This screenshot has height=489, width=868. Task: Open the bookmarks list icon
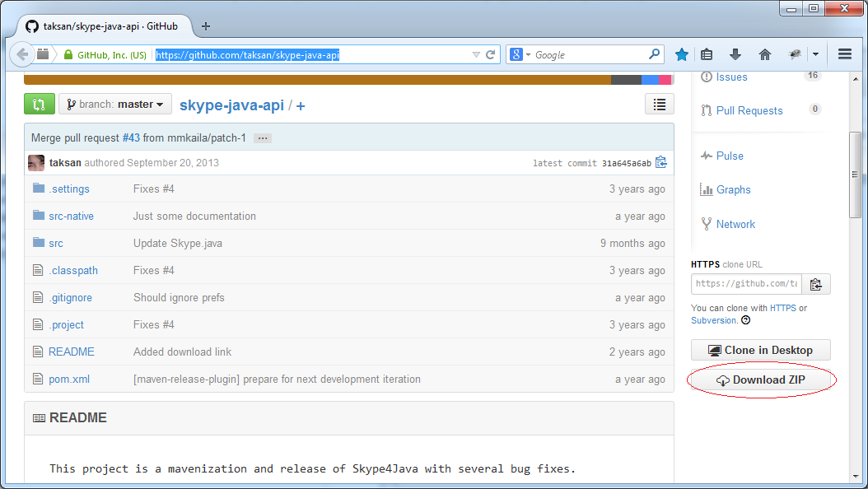tap(707, 54)
